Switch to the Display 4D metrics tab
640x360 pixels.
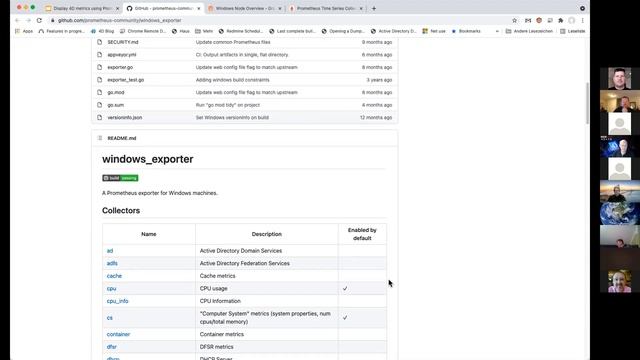(82, 8)
